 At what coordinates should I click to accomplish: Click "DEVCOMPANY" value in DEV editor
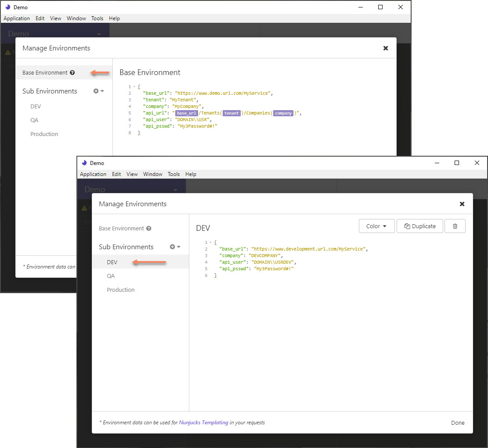point(264,255)
